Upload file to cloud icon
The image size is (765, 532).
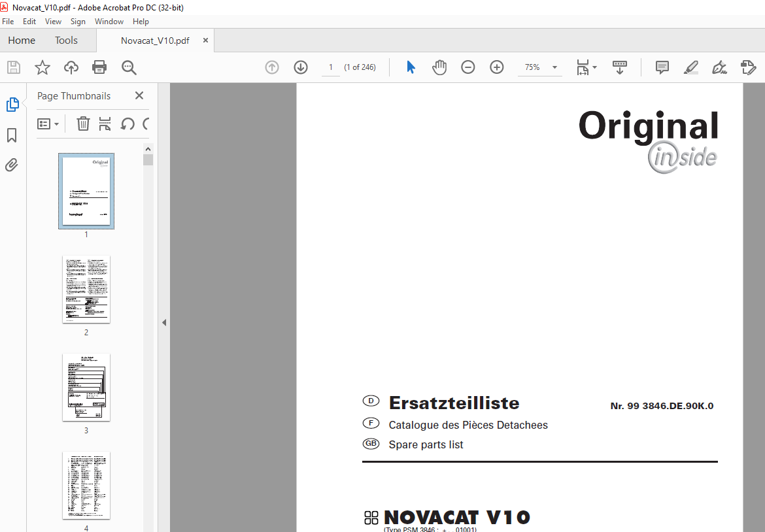pos(71,67)
